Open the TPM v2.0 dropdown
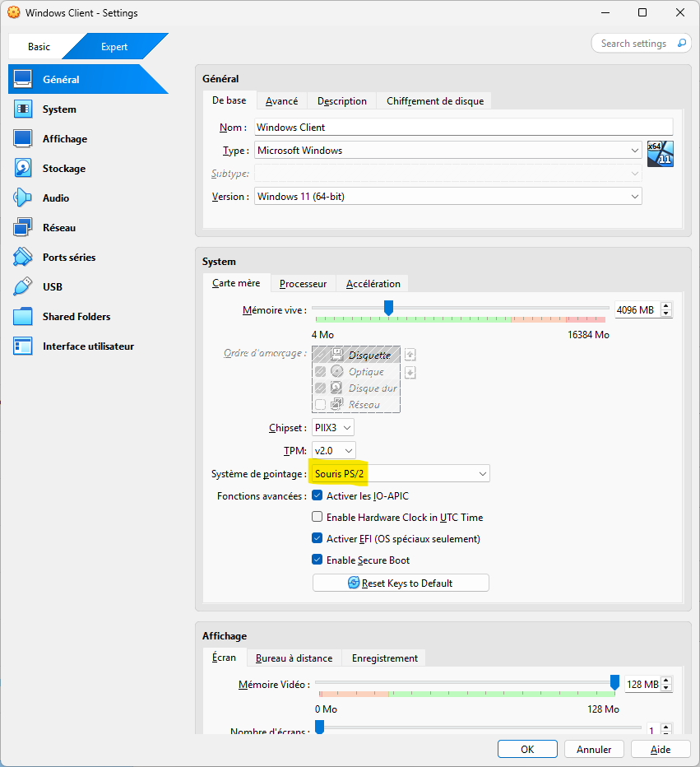The image size is (700, 767). tap(334, 450)
